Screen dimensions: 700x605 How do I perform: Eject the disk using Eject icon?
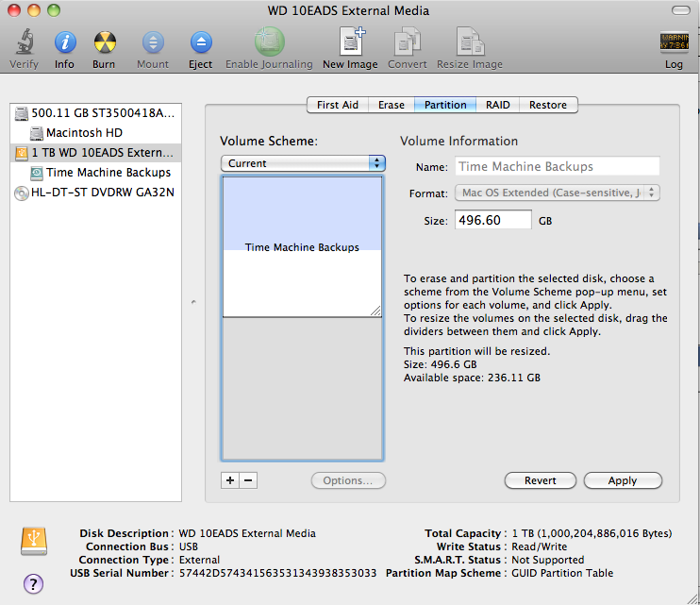201,42
